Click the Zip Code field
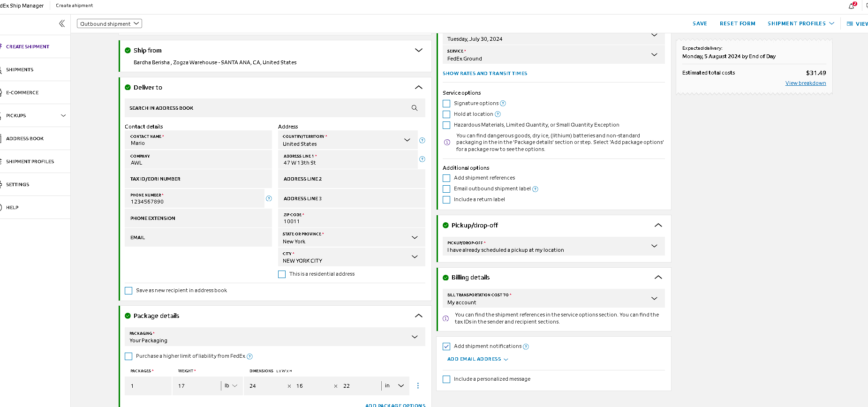 351,218
